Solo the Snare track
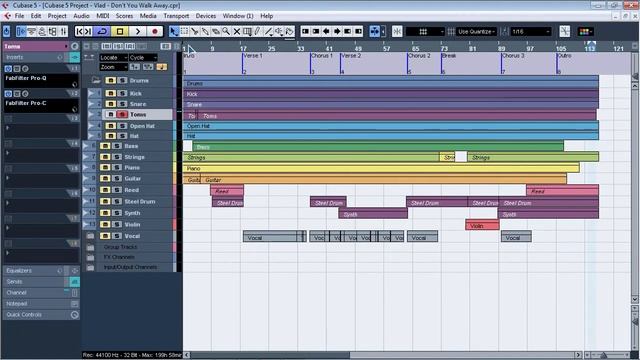This screenshot has height=360, width=640. 122,104
